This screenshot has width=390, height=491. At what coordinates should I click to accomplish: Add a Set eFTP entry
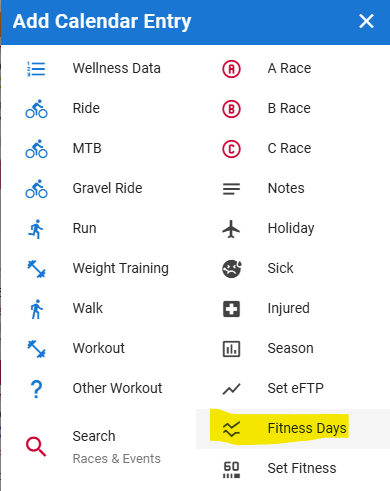293,389
